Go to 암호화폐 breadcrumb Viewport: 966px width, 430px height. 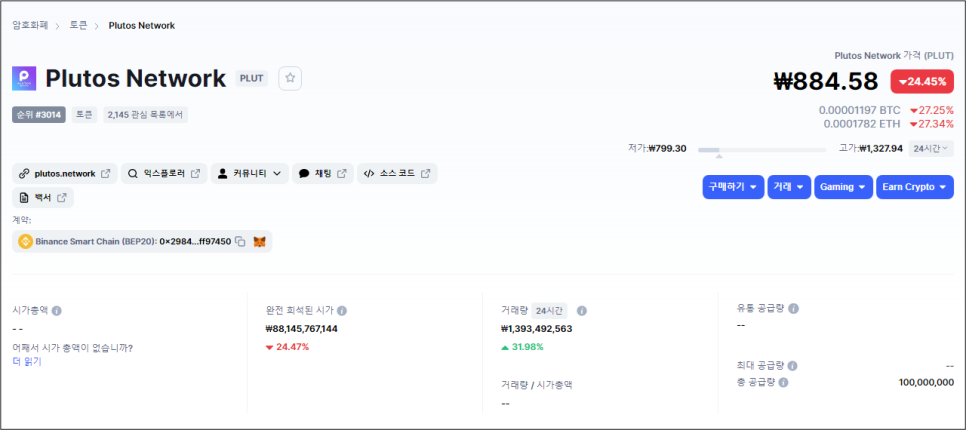30,25
